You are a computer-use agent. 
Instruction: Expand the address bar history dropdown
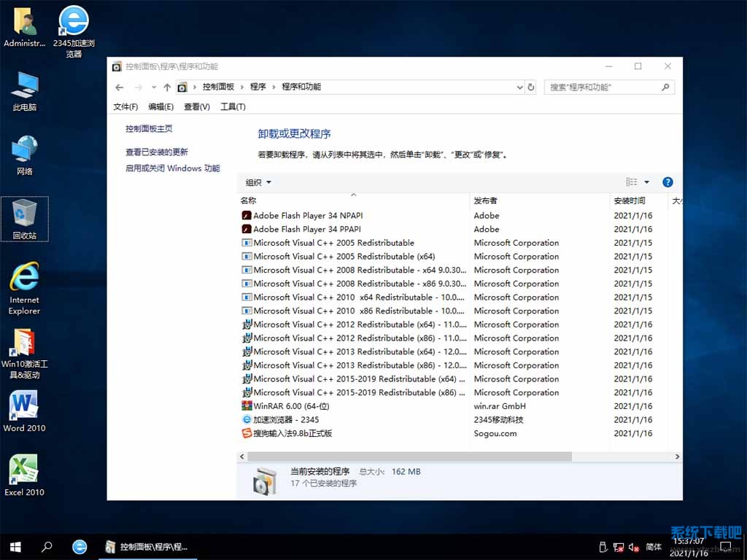(x=519, y=87)
